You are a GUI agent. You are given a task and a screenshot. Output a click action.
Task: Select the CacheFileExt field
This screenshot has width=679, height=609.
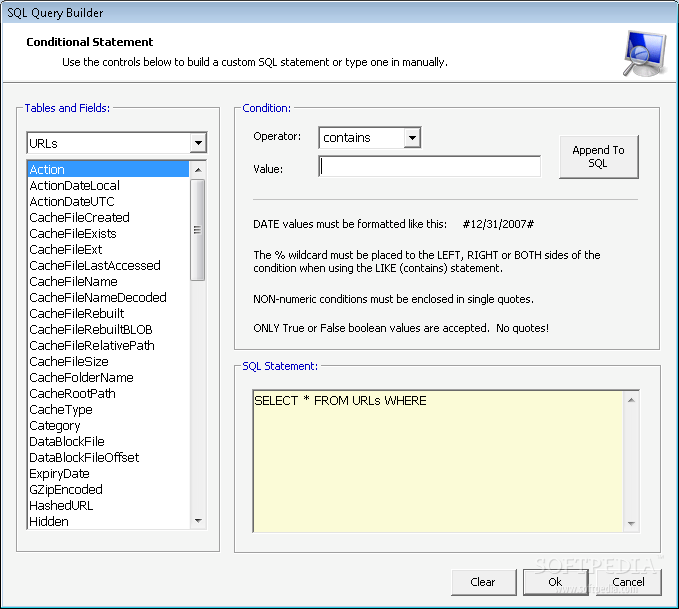109,249
